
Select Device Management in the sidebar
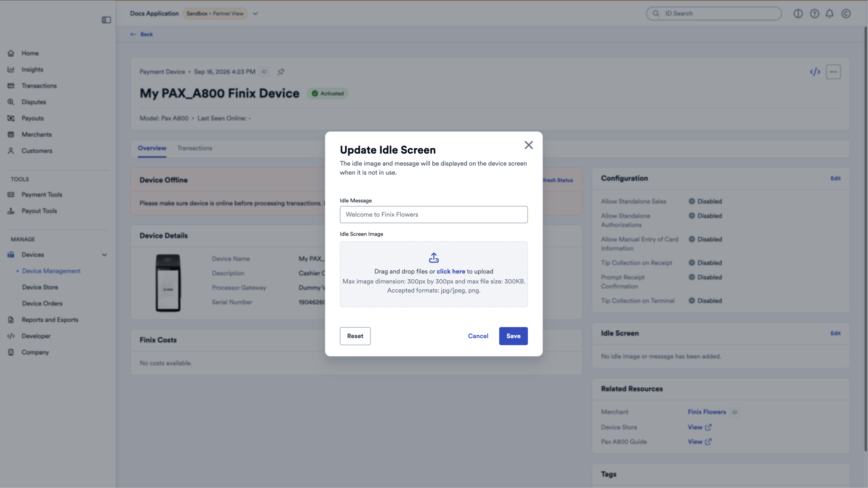click(x=51, y=271)
